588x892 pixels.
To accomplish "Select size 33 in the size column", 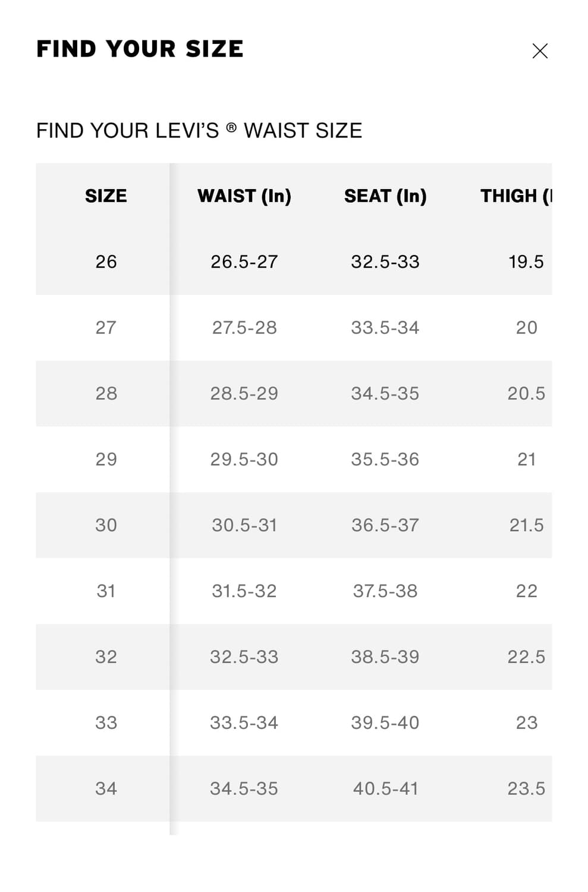I will 106,723.
